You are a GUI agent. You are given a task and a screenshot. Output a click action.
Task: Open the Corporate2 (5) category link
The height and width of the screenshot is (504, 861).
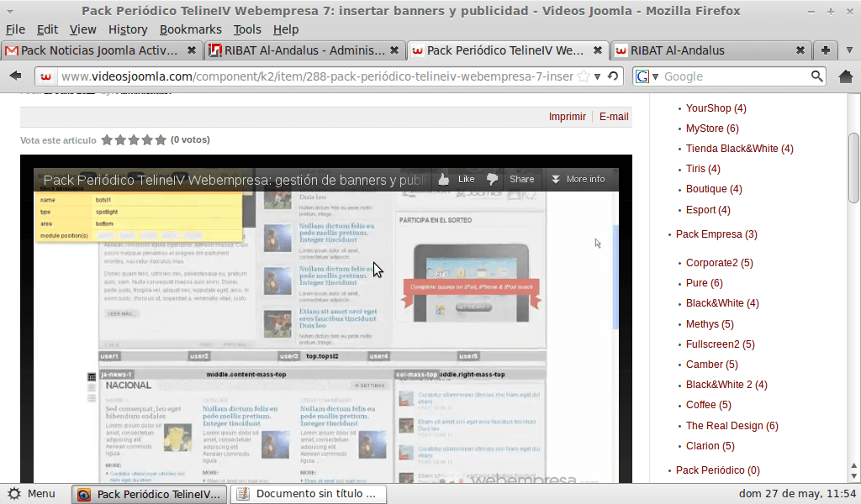click(720, 263)
